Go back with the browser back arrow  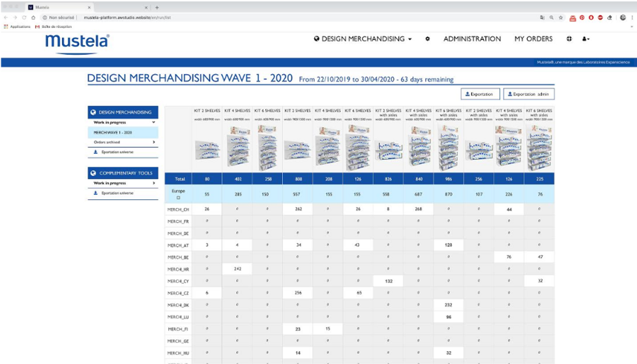pyautogui.click(x=6, y=17)
